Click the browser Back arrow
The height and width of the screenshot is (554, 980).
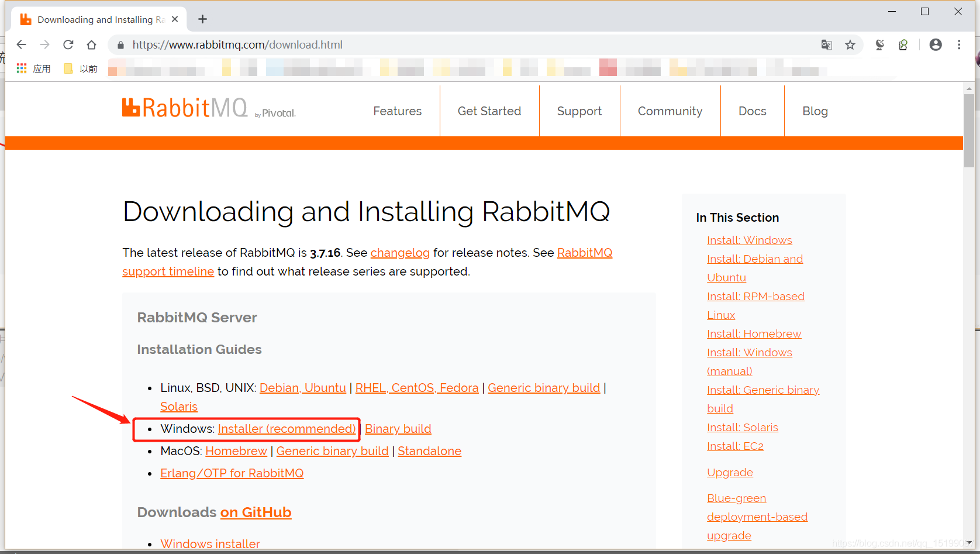[x=22, y=44]
